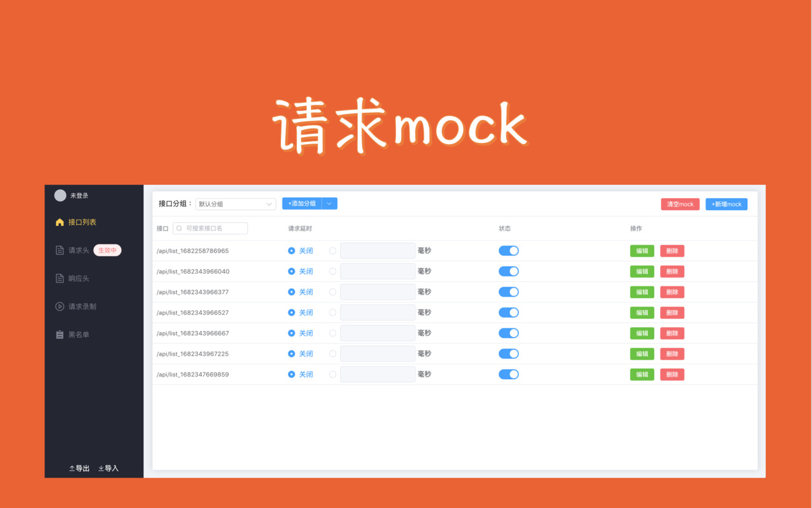Viewport: 812px width, 508px height.
Task: Select delay radio for list_1682258786965
Action: [332, 251]
